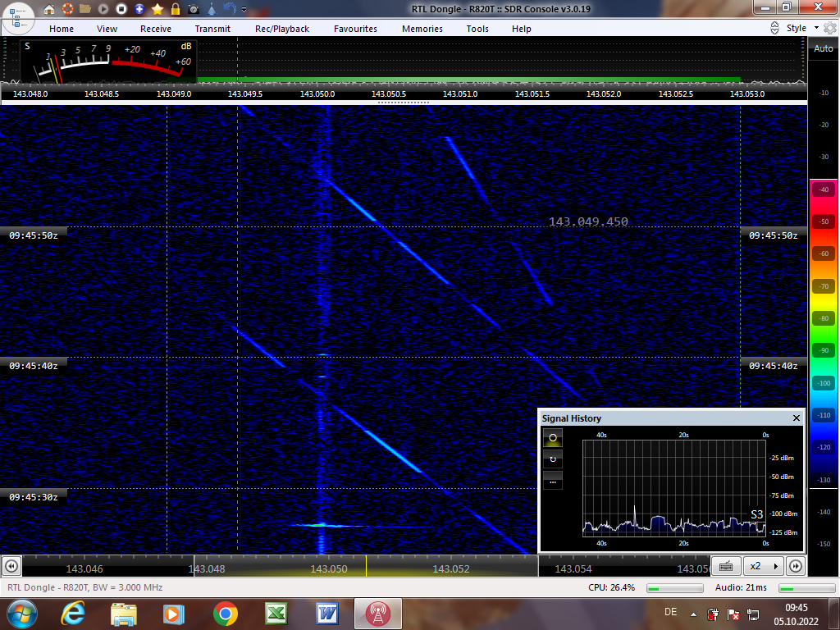Show hidden tray icons arrow
Image resolution: width=840 pixels, height=630 pixels.
click(x=693, y=614)
